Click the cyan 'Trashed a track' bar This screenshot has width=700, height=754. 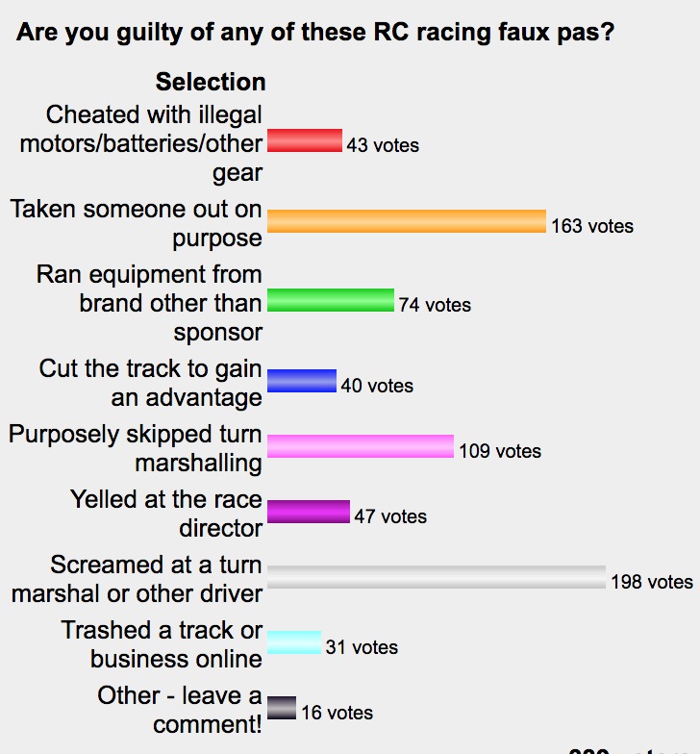(294, 642)
